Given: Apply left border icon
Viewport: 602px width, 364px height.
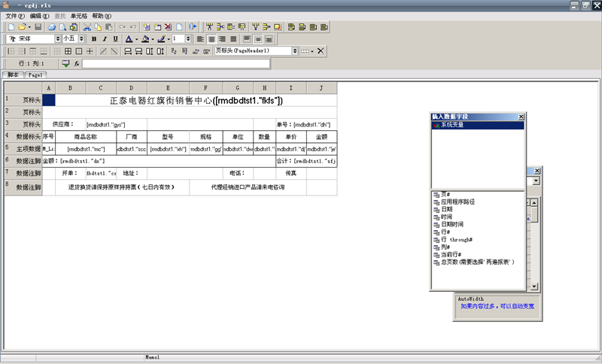Looking at the screenshot, I should pos(11,51).
